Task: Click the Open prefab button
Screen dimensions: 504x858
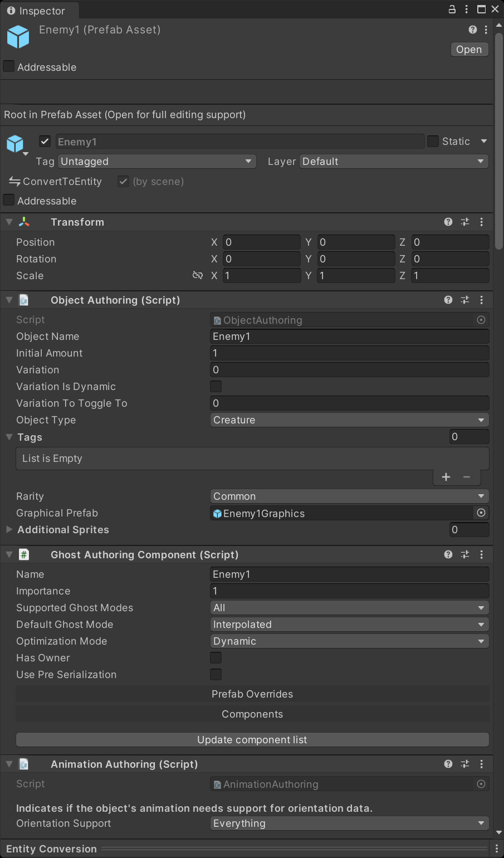Action: [469, 50]
